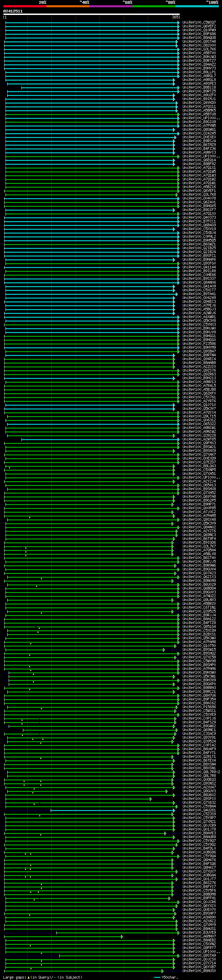Open hit UniRef100_Q10PW9
The height and width of the screenshot is (980, 222).
[x=199, y=30]
